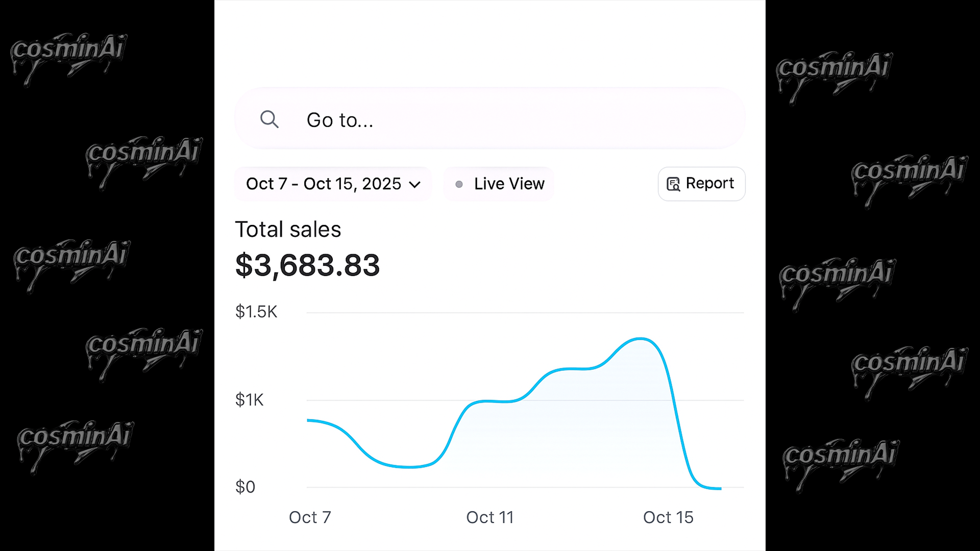Click the highest peak of the sales line
Screen dimensions: 980x551
coord(641,338)
